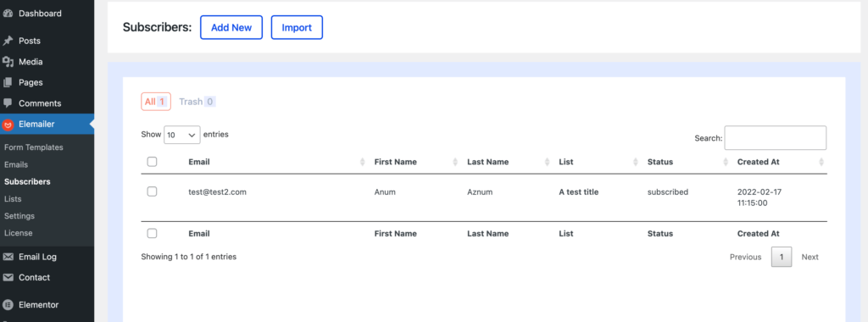Click the Email header label in footer

(199, 234)
